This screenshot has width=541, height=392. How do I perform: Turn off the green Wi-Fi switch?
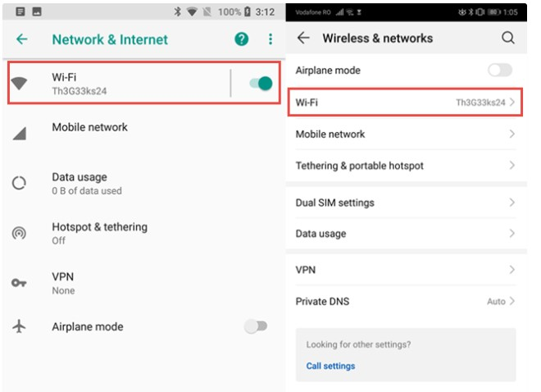click(260, 83)
